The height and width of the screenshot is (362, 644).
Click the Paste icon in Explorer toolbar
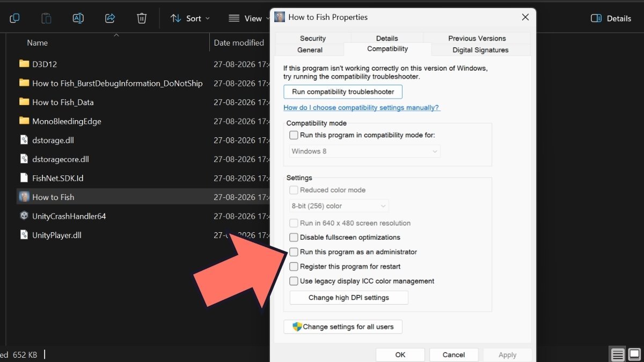coord(46,18)
